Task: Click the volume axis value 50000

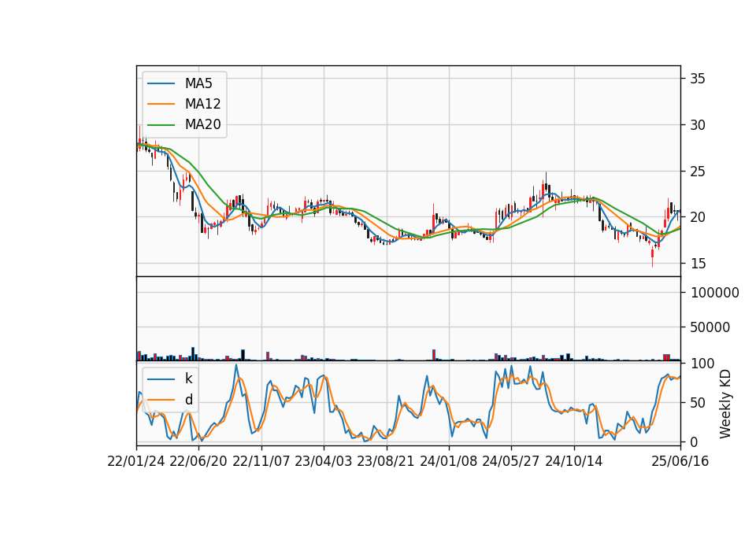Action: pos(710,327)
